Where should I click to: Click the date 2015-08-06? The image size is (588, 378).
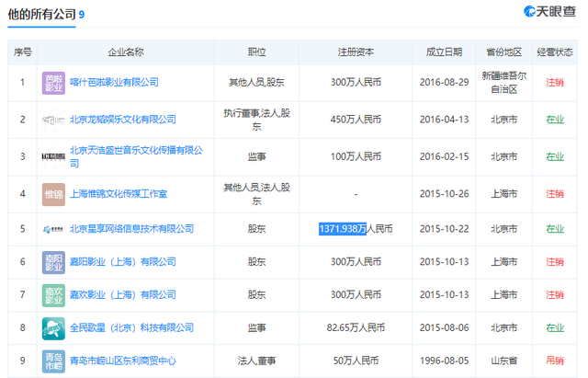tap(444, 327)
